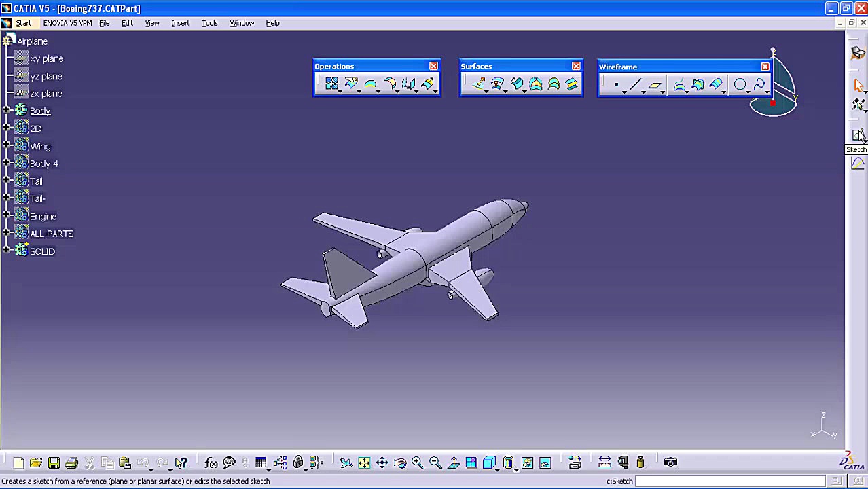Fit All In view icon
This screenshot has width=868, height=489.
pyautogui.click(x=364, y=463)
